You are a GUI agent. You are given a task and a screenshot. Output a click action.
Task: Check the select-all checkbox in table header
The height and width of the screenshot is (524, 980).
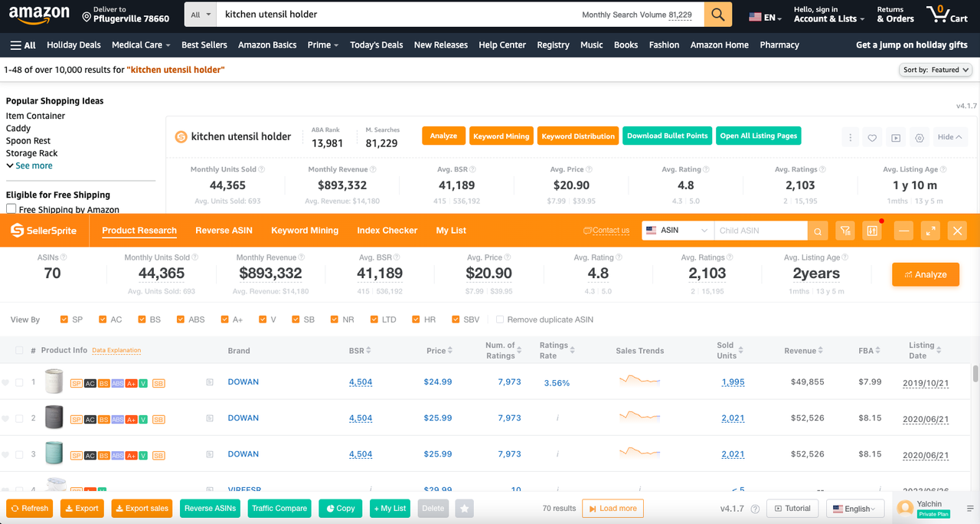(x=19, y=350)
